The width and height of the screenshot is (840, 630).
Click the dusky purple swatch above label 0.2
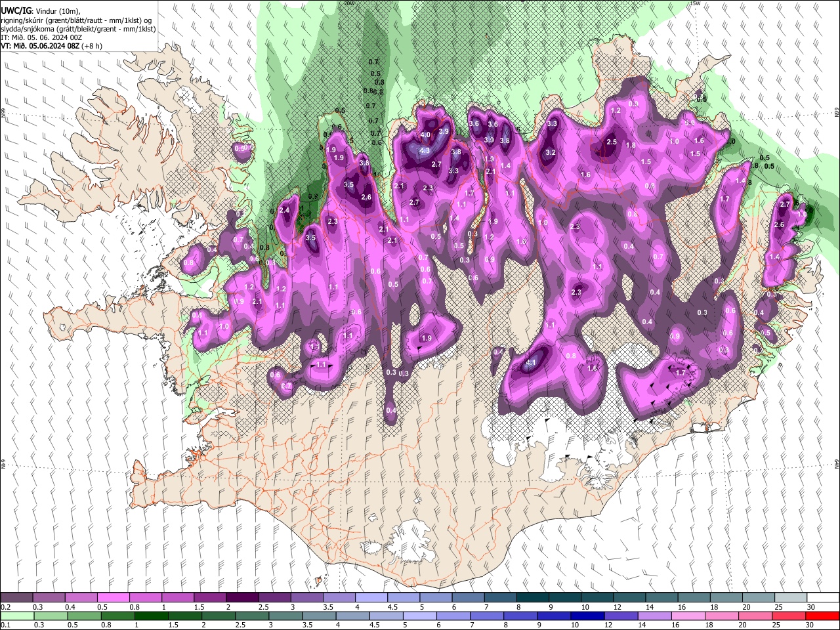pos(16,598)
